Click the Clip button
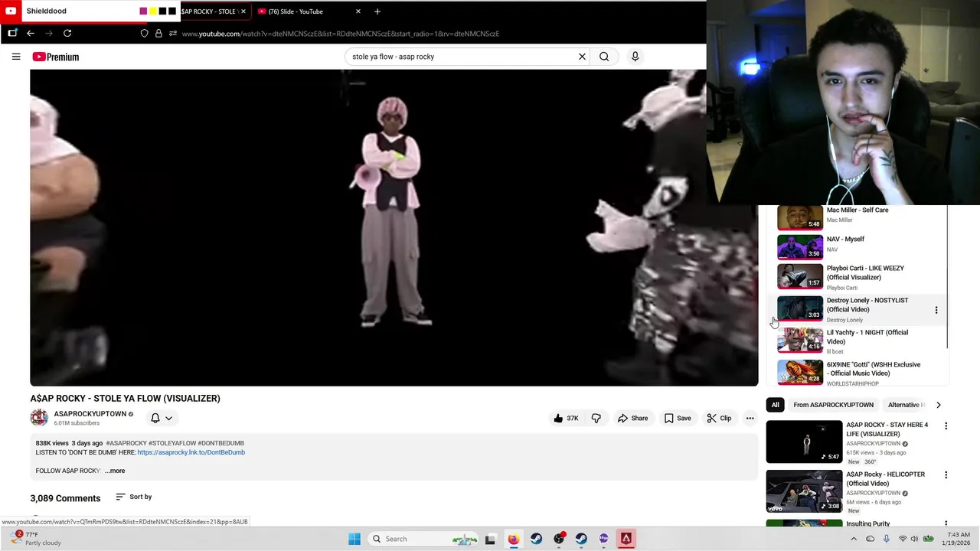 coord(719,418)
